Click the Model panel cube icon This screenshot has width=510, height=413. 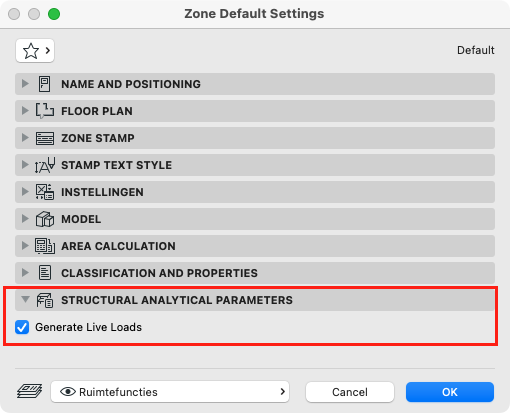point(45,219)
